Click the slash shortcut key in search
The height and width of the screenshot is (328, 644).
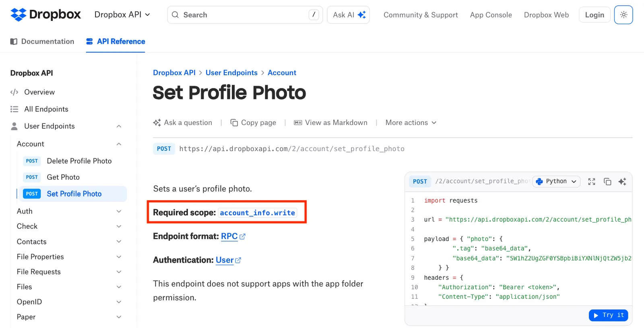coord(314,15)
